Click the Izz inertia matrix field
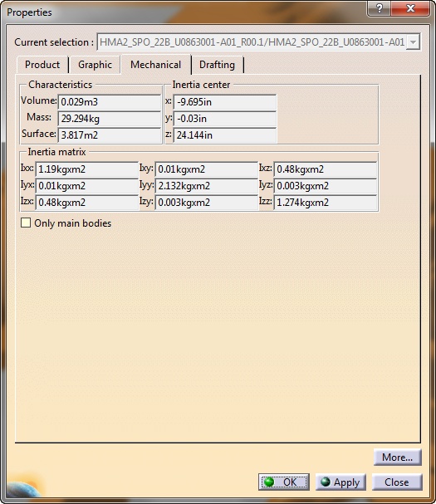The height and width of the screenshot is (504, 436). tap(325, 203)
